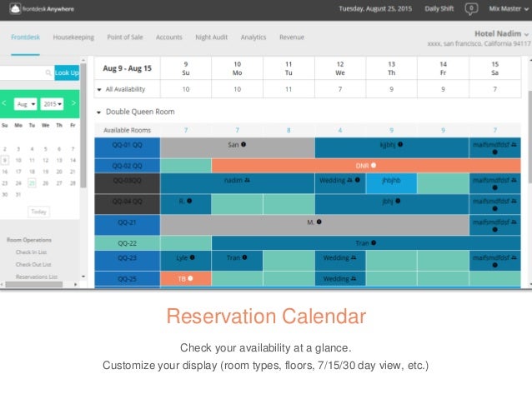Screen dimensions: 532x399
Task: Click room label QQ-04 QQ
Action: (128, 204)
